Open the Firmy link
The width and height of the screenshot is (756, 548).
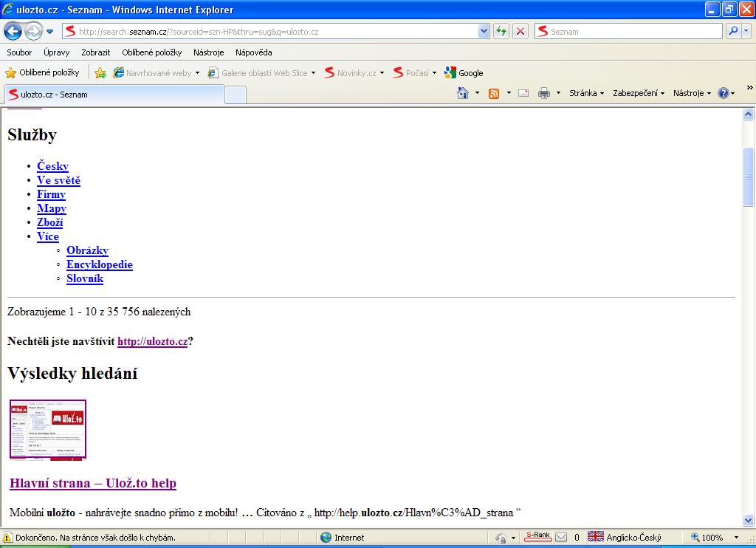pos(51,194)
